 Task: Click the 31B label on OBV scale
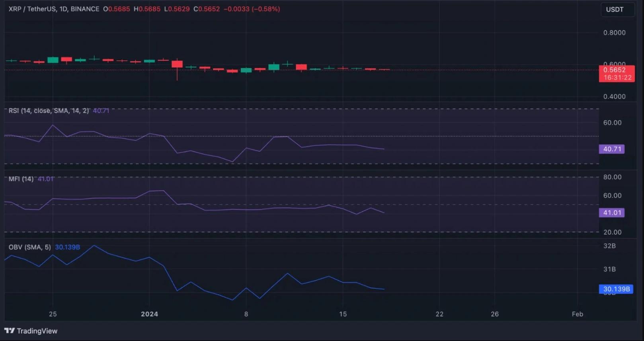[x=609, y=269]
